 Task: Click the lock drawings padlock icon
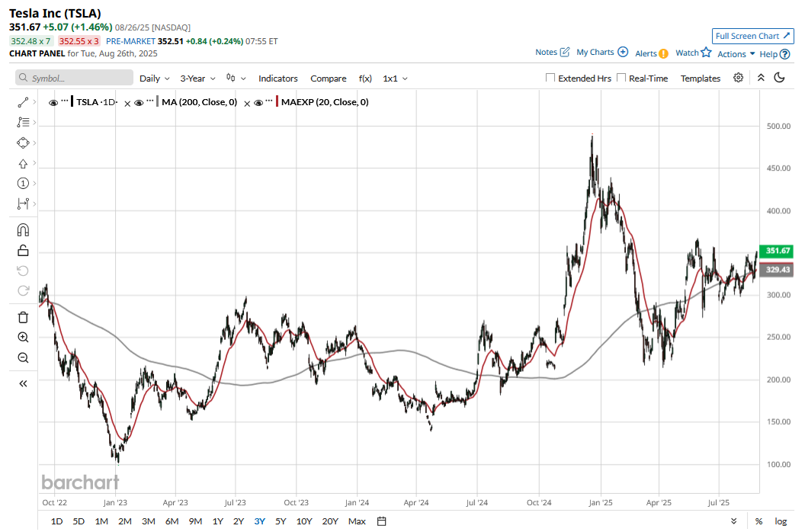(23, 250)
